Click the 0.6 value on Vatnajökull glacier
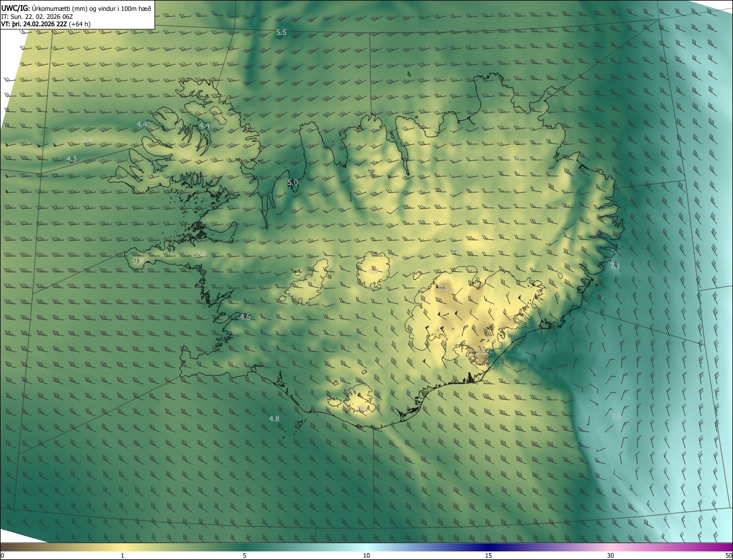Viewport: 733px width, 560px height. [x=443, y=288]
